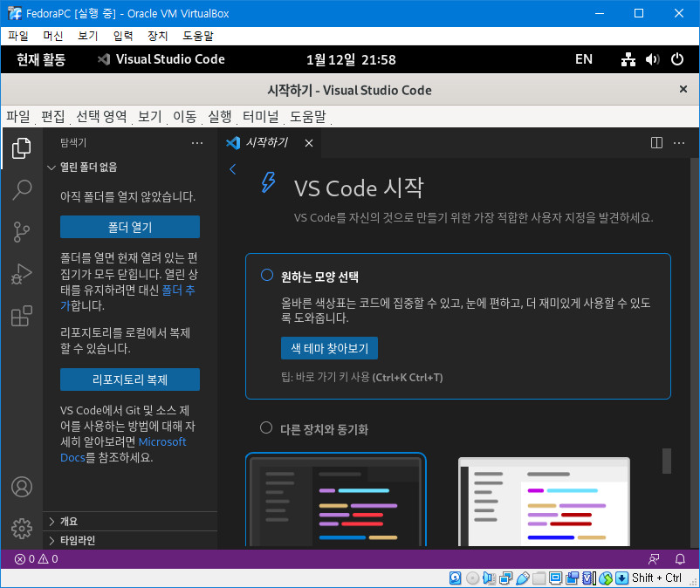Viewport: 700px width, 588px height.
Task: Close the 시작하기 editor tab
Action: pos(308,143)
